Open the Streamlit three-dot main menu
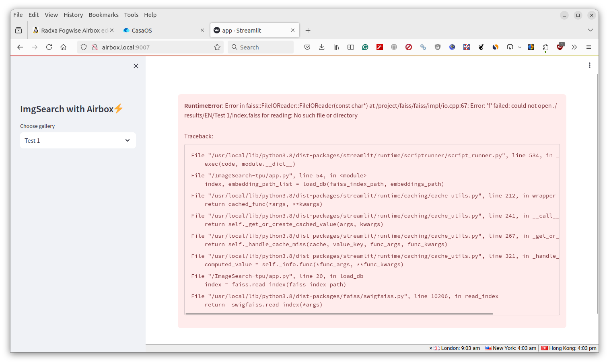This screenshot has width=609, height=364. pyautogui.click(x=590, y=65)
